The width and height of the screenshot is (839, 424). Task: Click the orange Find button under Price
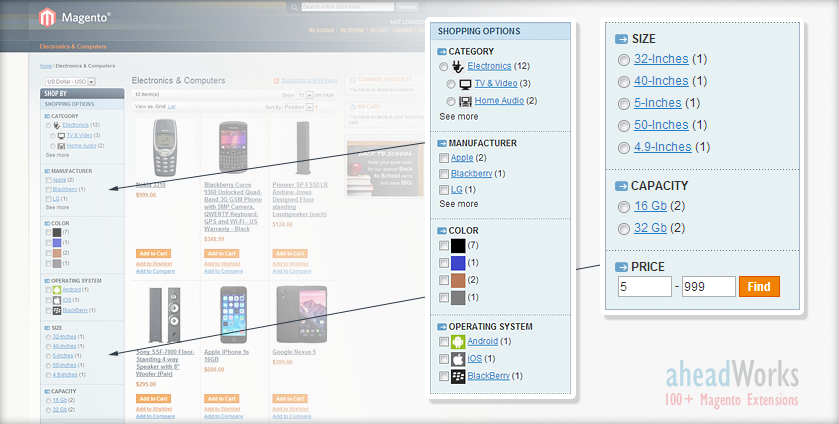[x=759, y=286]
